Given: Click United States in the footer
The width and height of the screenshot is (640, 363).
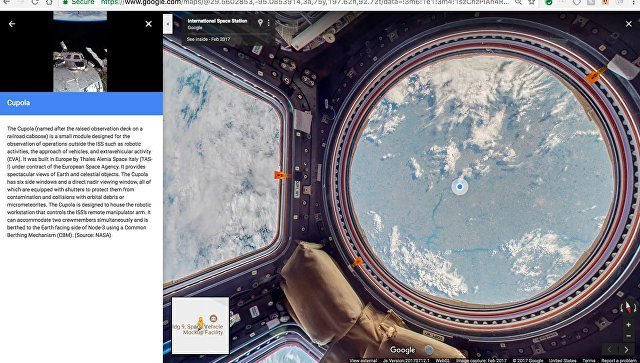Looking at the screenshot, I should (x=563, y=361).
